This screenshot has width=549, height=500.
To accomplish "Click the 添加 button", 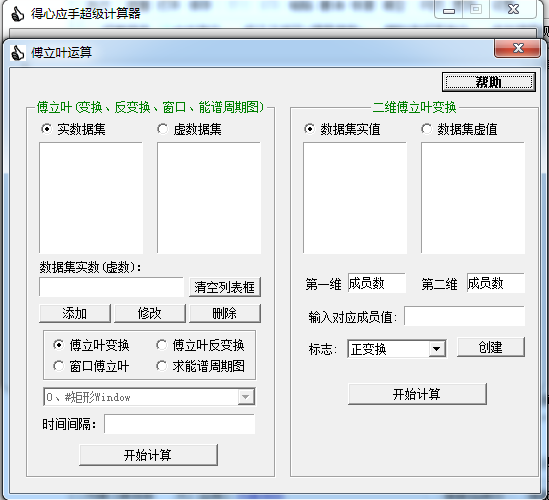I will click(75, 313).
